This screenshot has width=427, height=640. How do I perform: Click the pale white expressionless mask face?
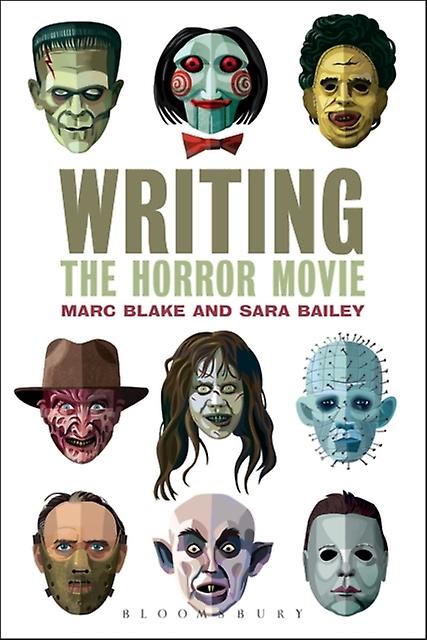point(345,554)
